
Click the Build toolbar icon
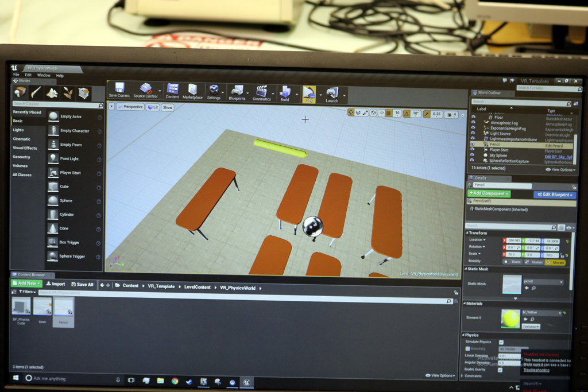285,92
